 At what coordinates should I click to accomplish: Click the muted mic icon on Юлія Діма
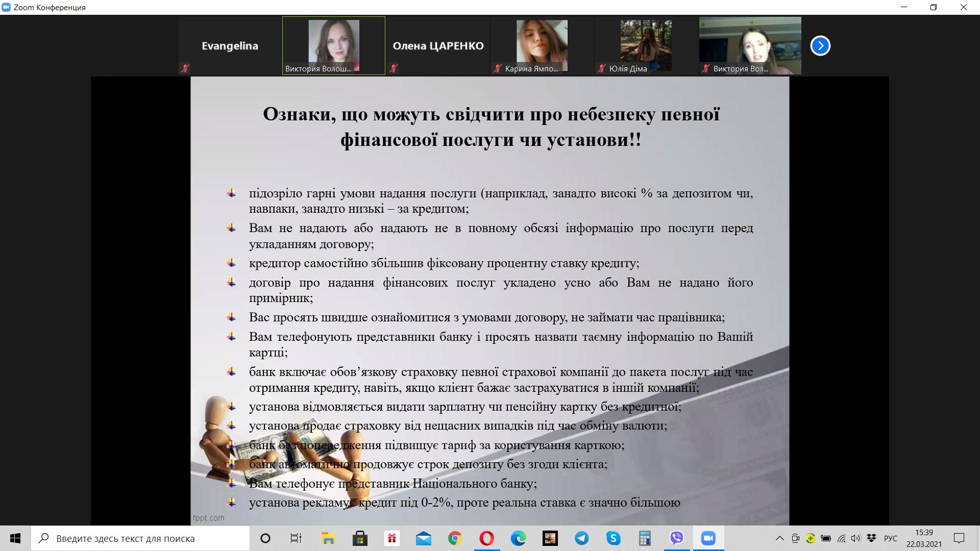[x=602, y=68]
